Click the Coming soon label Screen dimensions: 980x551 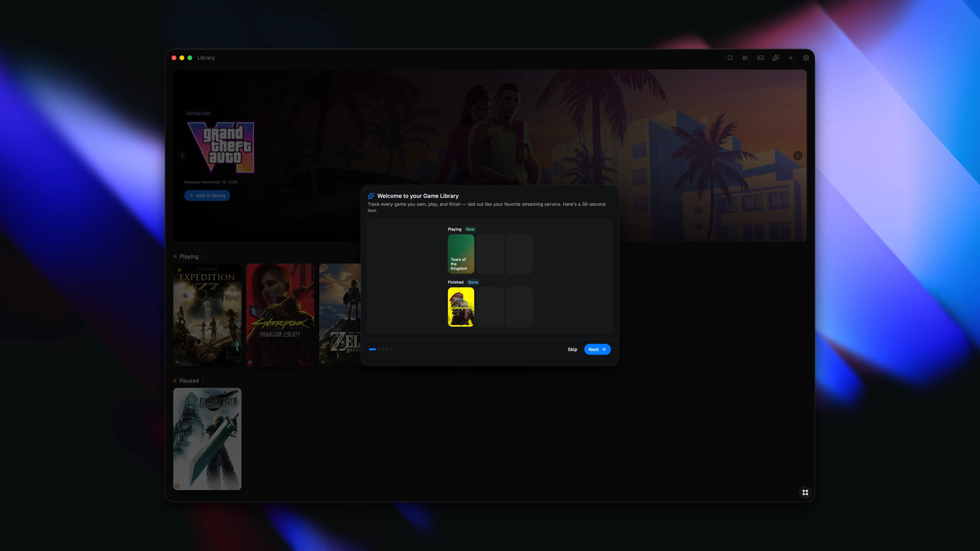coord(198,113)
